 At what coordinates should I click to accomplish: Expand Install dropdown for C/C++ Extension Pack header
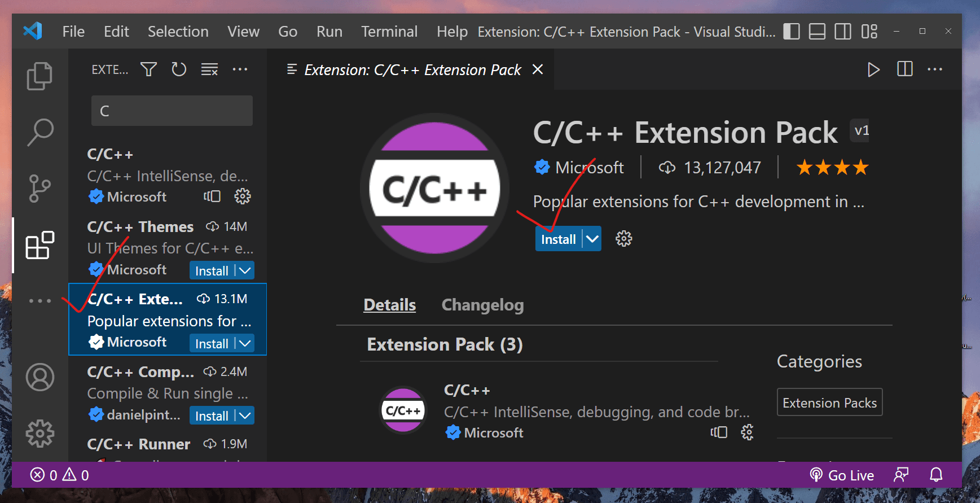click(x=592, y=239)
